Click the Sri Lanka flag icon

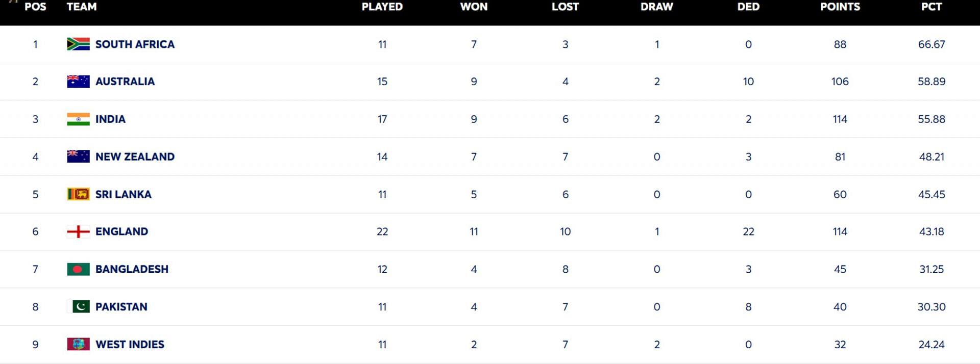78,194
